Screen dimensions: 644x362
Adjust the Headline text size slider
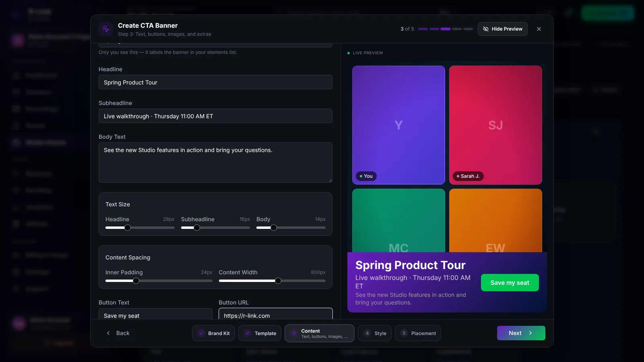click(140, 228)
